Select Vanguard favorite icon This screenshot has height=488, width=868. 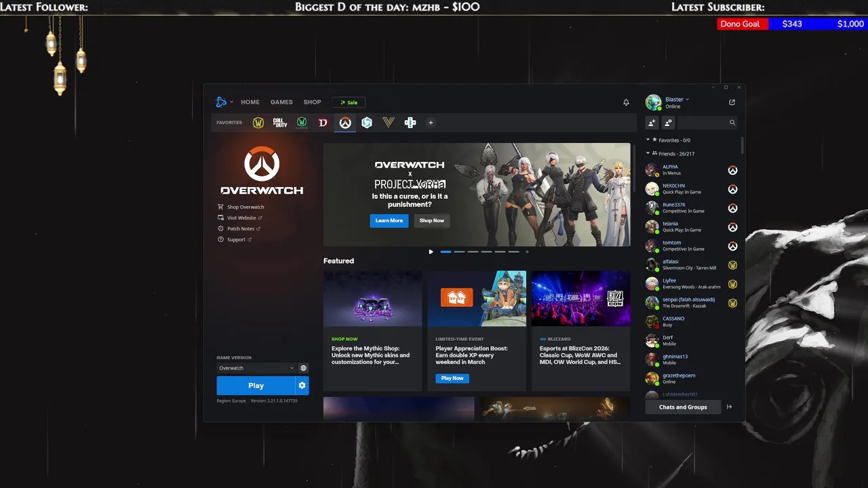pos(389,123)
